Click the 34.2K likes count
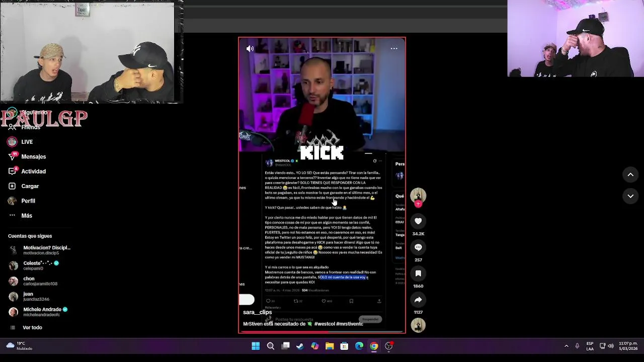This screenshot has height=362, width=644. point(418,234)
